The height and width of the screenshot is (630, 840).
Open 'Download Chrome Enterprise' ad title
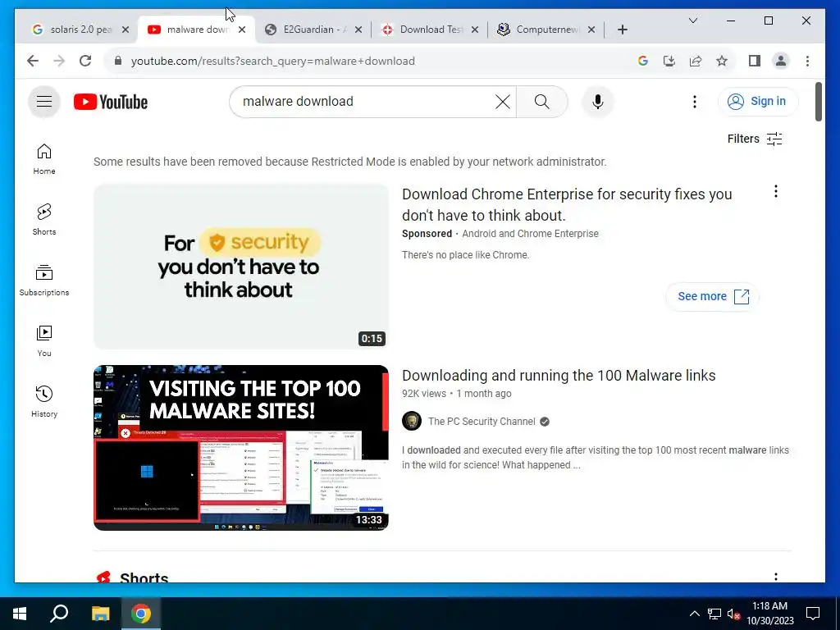pyautogui.click(x=567, y=204)
